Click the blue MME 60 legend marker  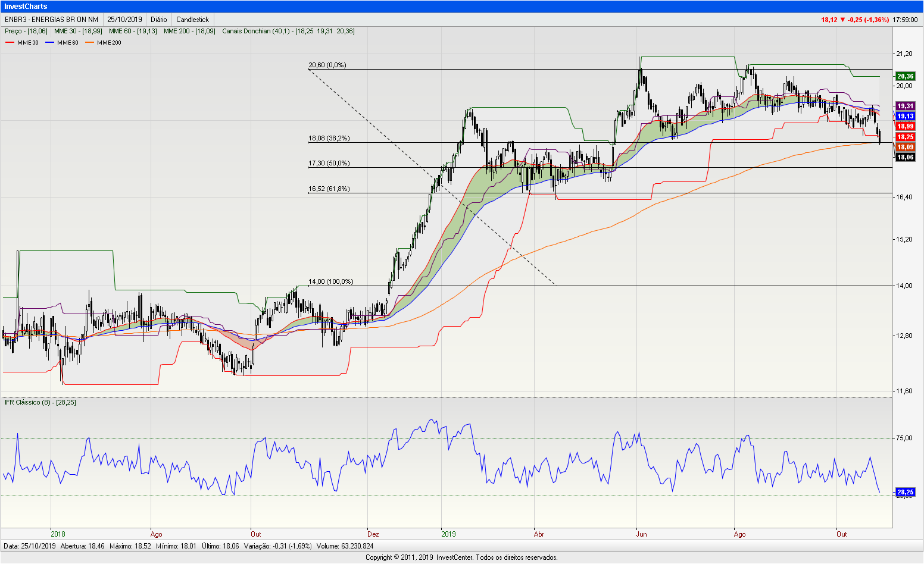point(49,43)
